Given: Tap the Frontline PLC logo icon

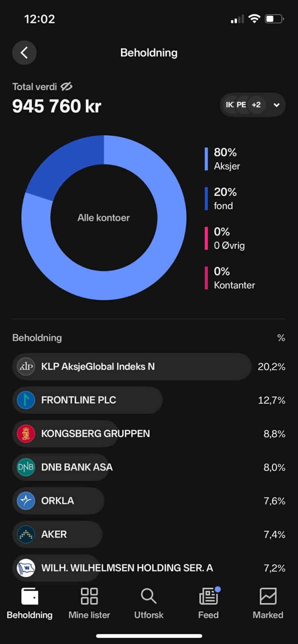Looking at the screenshot, I should [26, 400].
